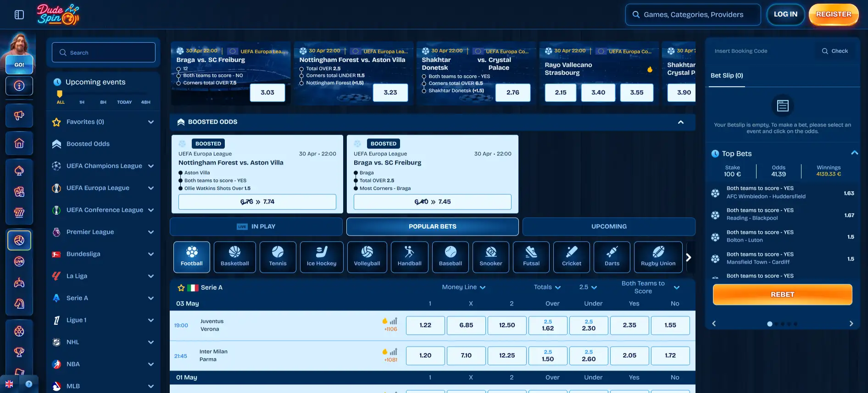Viewport: 868px width, 393px height.
Task: Favorite the Serie A league star
Action: (181, 288)
